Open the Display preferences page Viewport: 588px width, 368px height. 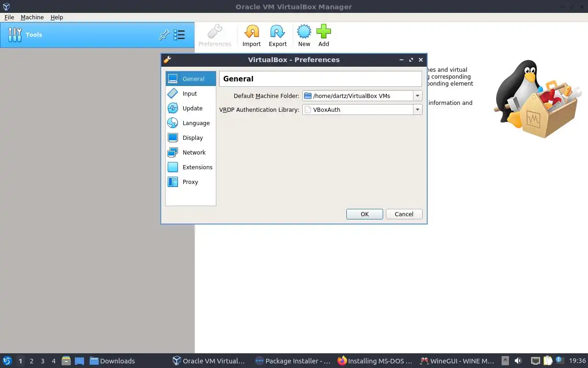tap(191, 138)
